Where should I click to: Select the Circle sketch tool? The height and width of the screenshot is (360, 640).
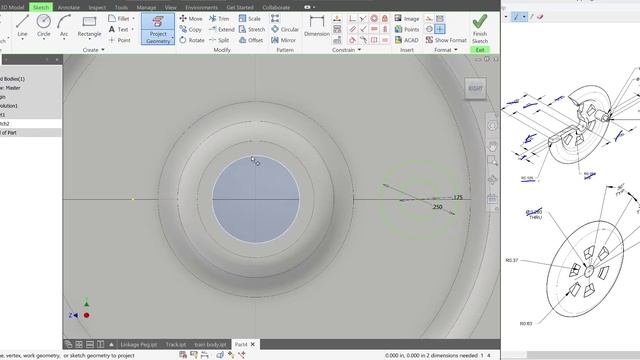pos(43,26)
